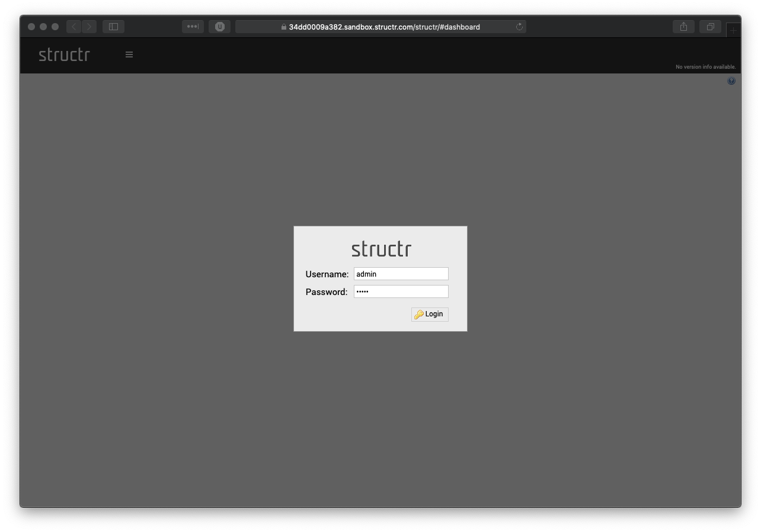Click the blue help question mark icon
Viewport: 761px width, 532px height.
731,81
